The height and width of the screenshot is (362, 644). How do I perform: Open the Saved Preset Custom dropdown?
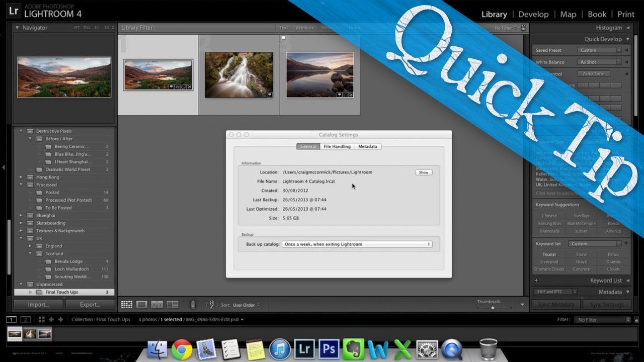click(x=599, y=50)
